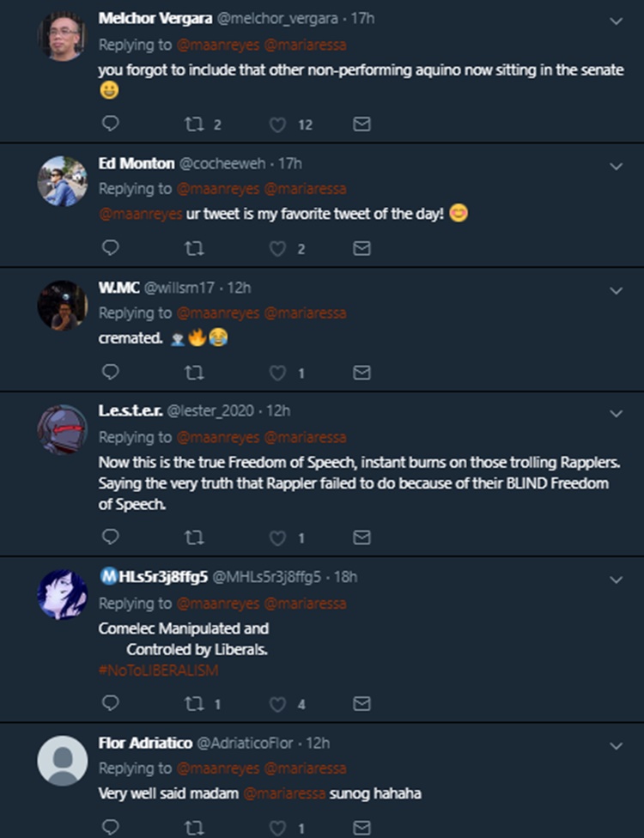Like W.MC's cremated tweet
This screenshot has width=644, height=838.
[277, 373]
